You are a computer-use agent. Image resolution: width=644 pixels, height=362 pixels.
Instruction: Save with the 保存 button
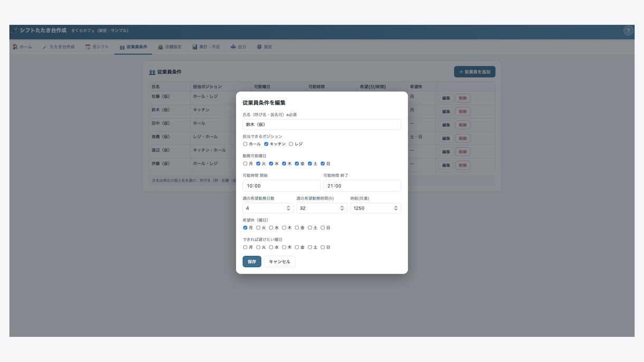(252, 262)
